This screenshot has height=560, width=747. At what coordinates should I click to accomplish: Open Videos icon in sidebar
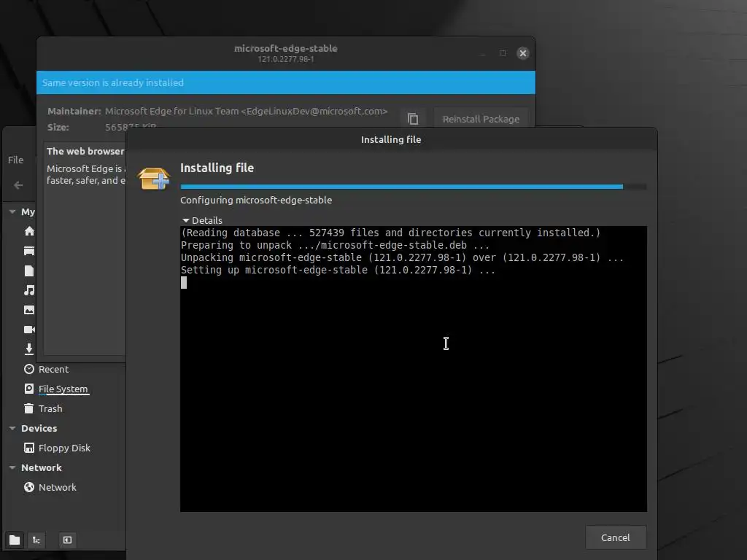click(29, 330)
